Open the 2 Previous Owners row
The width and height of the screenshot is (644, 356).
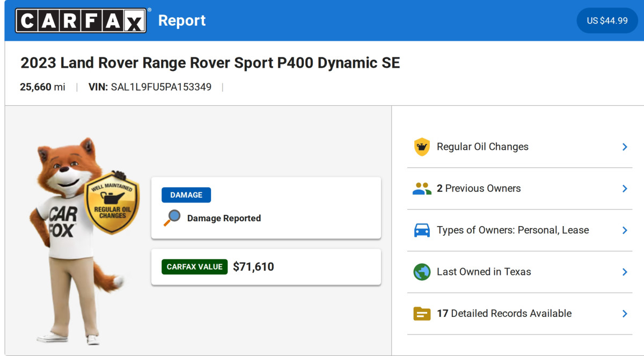[x=519, y=188]
